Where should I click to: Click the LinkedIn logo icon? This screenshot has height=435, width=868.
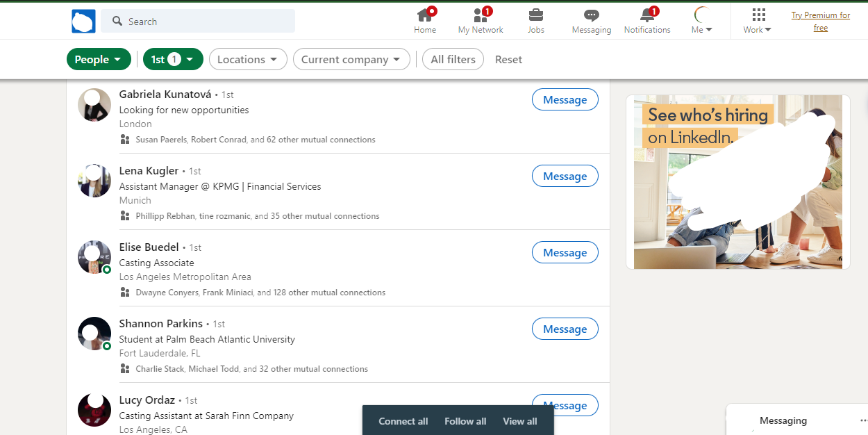coord(83,22)
